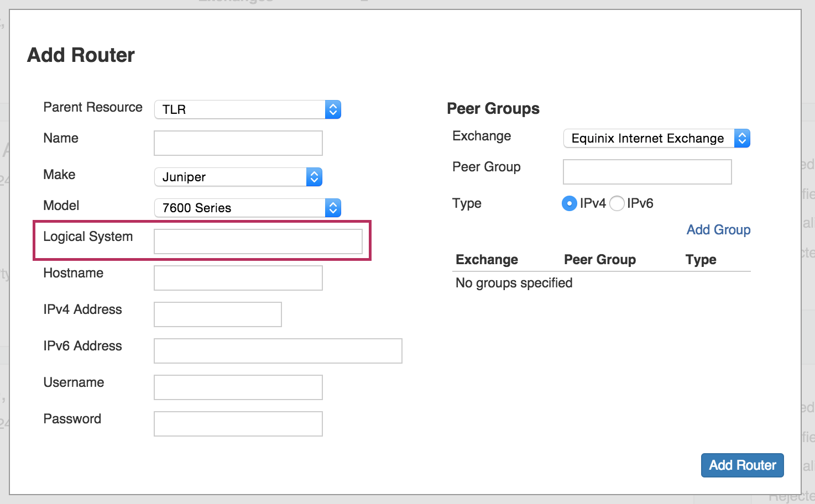815x504 pixels.
Task: Focus the Hostname input box
Action: (x=238, y=278)
